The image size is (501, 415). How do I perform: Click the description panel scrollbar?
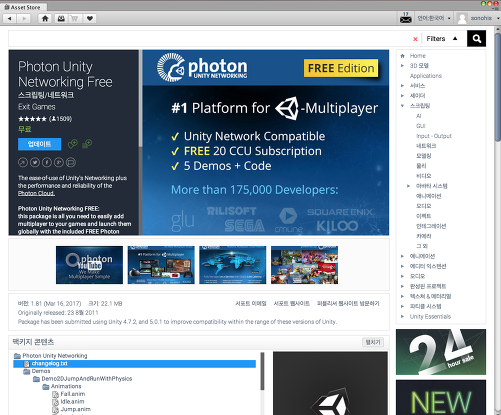(140, 98)
